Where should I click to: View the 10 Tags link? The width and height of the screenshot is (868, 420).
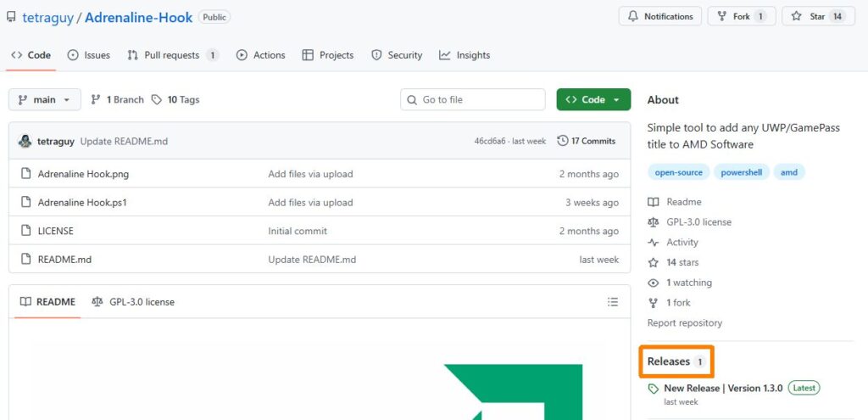[175, 100]
